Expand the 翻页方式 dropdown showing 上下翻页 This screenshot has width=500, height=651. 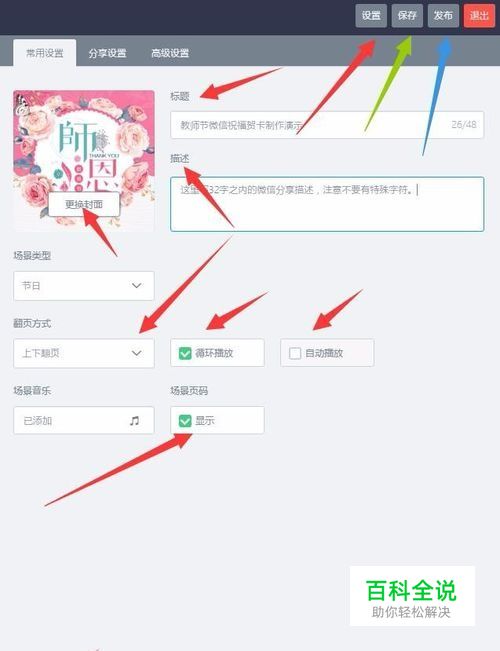pyautogui.click(x=84, y=353)
